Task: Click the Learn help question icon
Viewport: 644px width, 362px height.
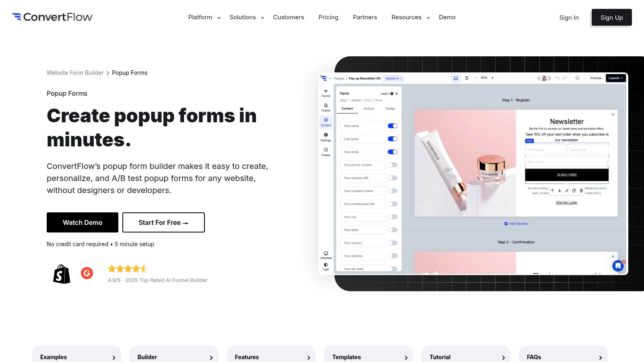Action: point(392,94)
